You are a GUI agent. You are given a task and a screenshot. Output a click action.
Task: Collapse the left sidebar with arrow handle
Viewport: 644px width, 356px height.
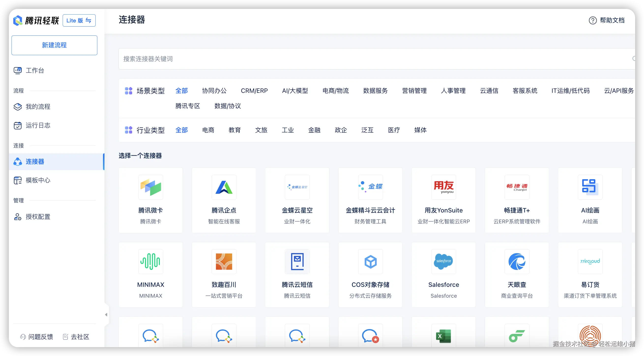[x=106, y=315]
